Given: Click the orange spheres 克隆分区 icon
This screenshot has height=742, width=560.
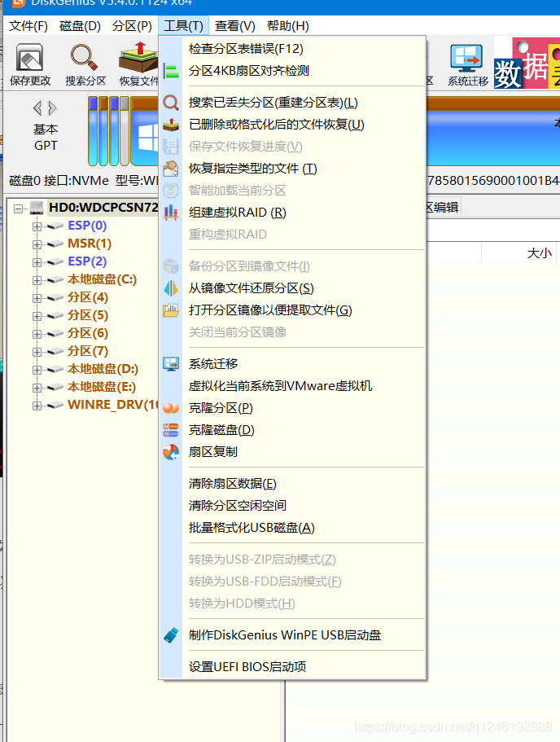Looking at the screenshot, I should [171, 408].
